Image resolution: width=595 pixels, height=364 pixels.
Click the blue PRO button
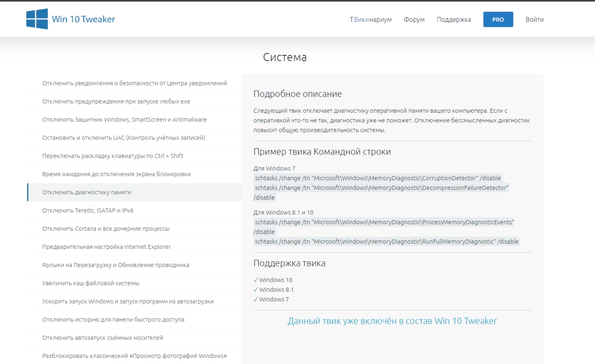click(x=498, y=19)
